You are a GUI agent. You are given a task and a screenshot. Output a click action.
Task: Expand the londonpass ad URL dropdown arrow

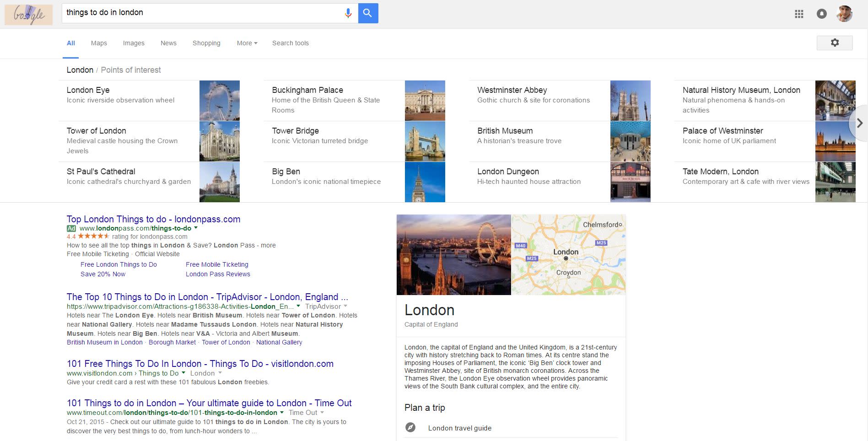(196, 228)
